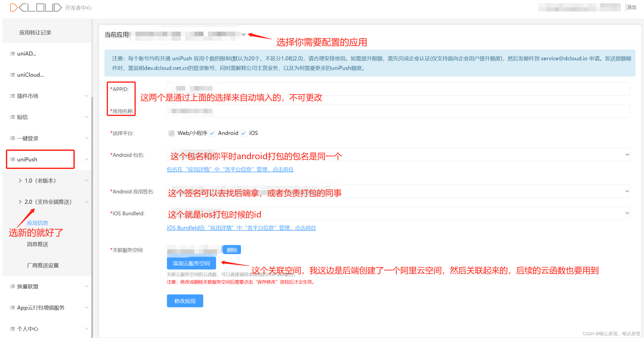
Task: Click 退出 to log out
Action: pyautogui.click(x=631, y=8)
